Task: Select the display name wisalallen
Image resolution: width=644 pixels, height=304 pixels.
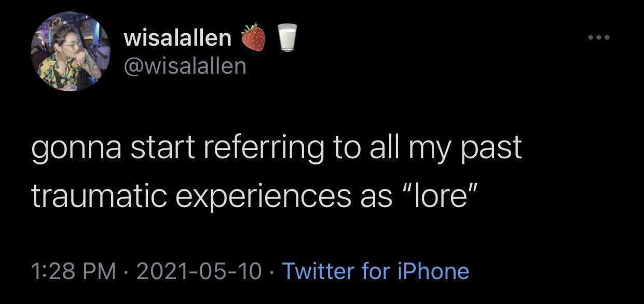Action: point(177,36)
